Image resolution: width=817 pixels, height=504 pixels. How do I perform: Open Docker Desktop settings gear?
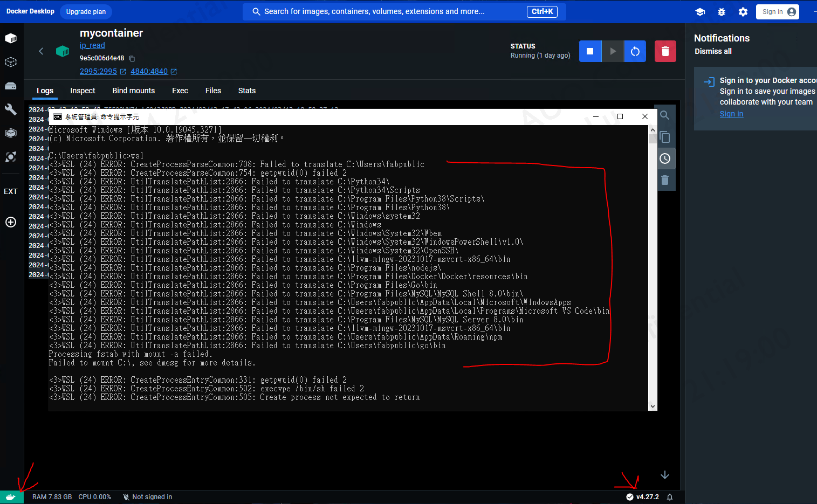(743, 11)
